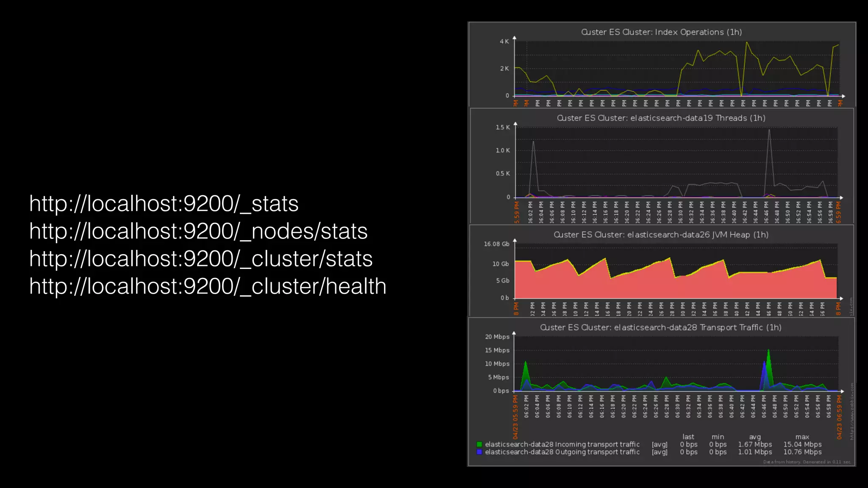Open the http://localhost:9200/_nodes/stats URL
The height and width of the screenshot is (488, 868).
click(198, 231)
